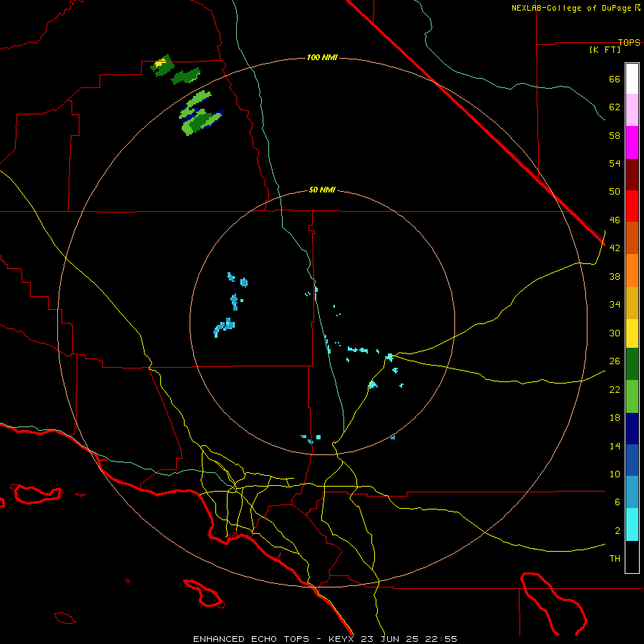This screenshot has height=644, width=644.
Task: Click the 100 NMI range ring label
Action: pos(322,57)
